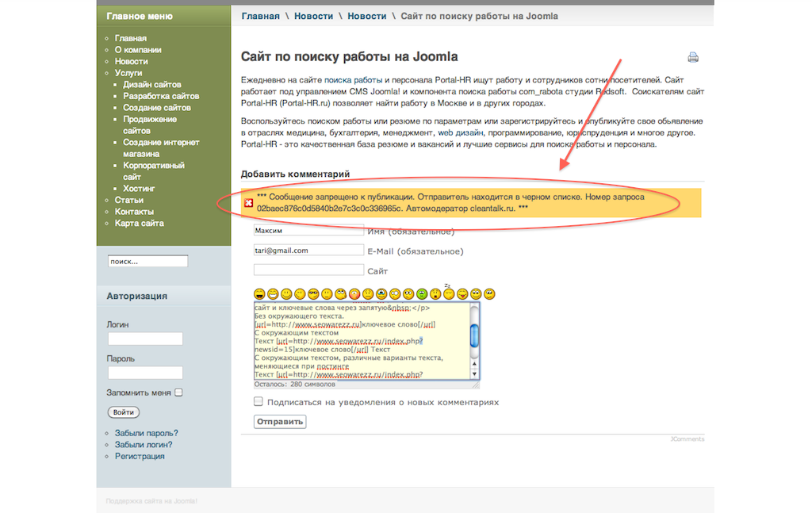Check the subscribe to new comments notification box
Image resolution: width=812 pixels, height=513 pixels.
click(259, 402)
